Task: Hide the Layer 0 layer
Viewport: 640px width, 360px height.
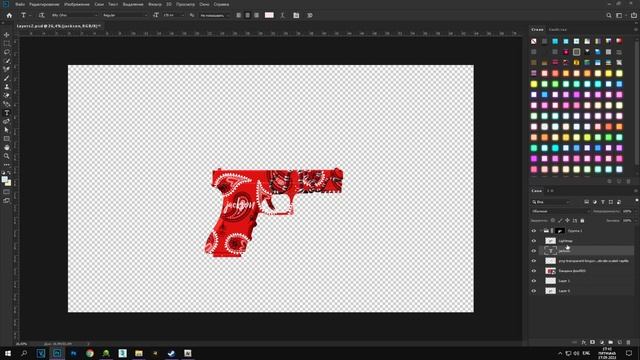Action: 533,291
